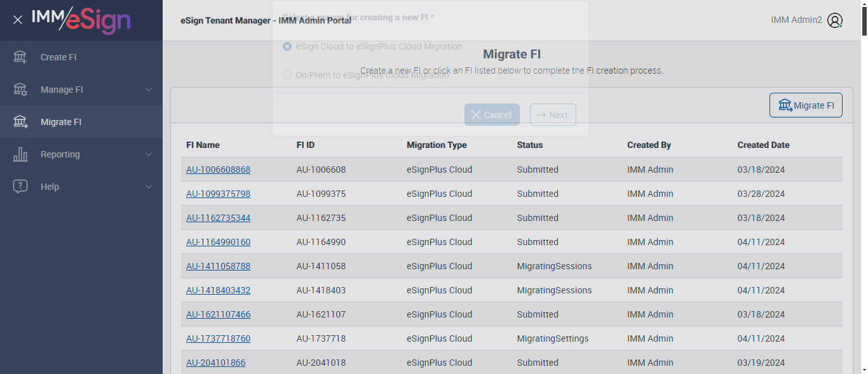Viewport: 868px width, 374px height.
Task: Click the Status column header
Action: [x=530, y=145]
